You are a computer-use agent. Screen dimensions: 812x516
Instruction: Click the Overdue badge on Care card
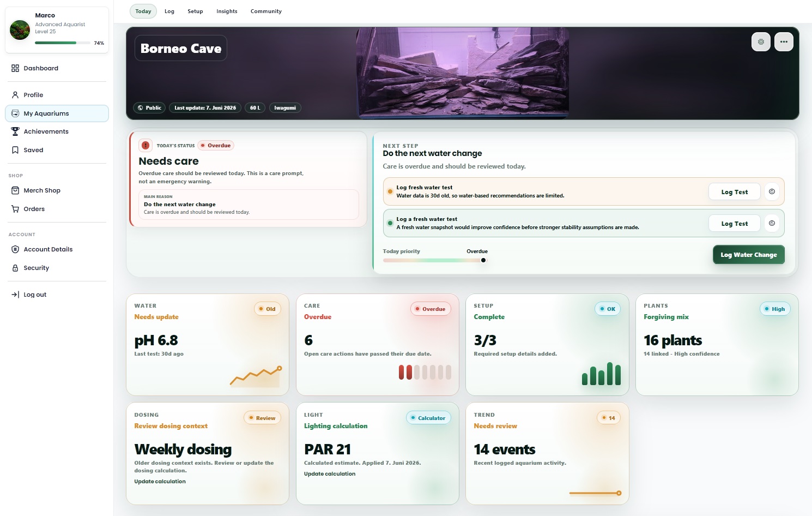click(431, 309)
